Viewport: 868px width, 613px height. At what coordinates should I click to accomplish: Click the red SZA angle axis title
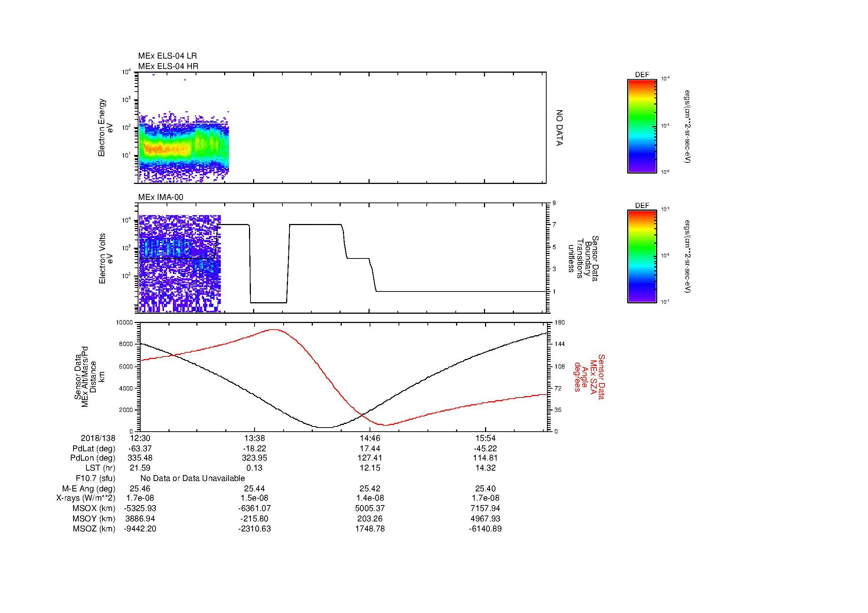589,376
